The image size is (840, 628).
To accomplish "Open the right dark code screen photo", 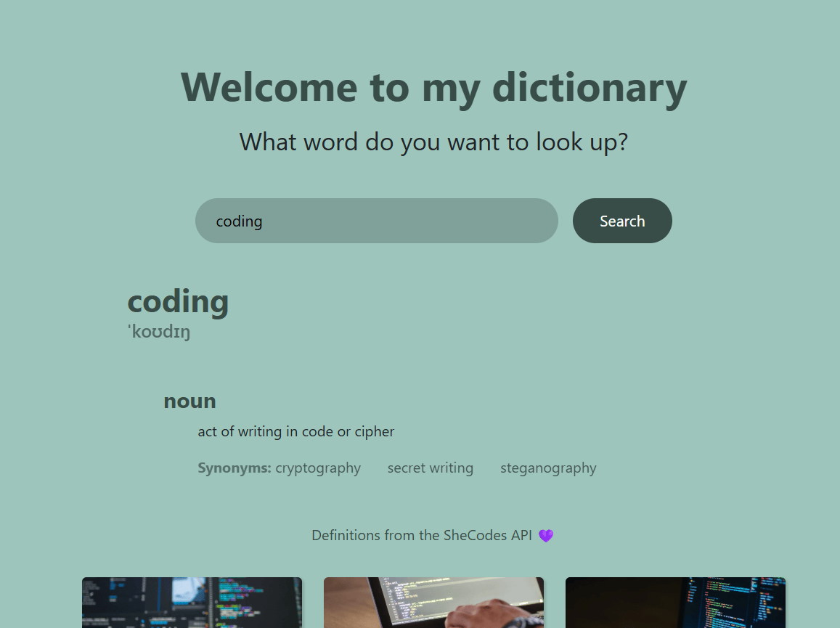I will click(675, 603).
